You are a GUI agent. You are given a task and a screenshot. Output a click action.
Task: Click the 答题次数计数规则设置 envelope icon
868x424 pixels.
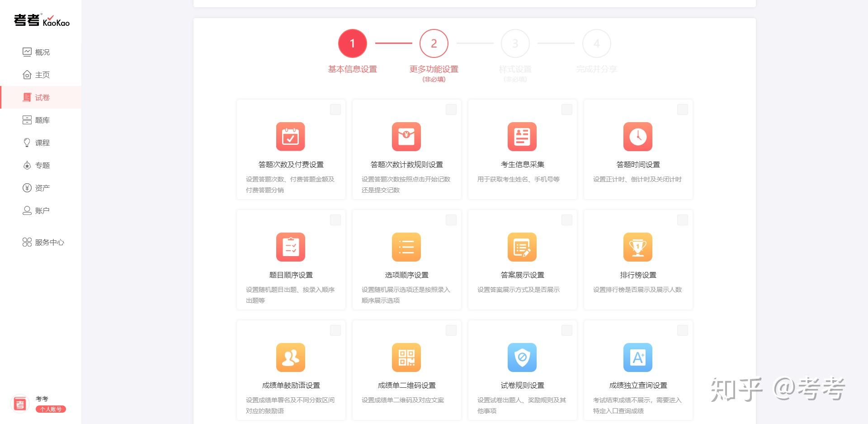[x=406, y=137]
